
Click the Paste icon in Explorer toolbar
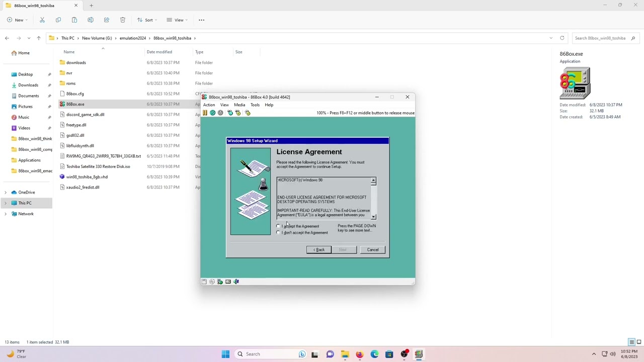74,20
